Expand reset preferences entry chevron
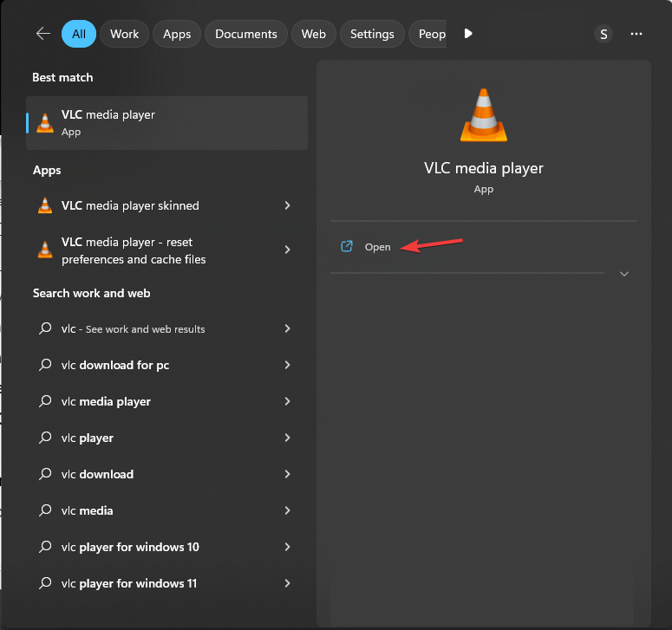The image size is (672, 630). pos(287,250)
